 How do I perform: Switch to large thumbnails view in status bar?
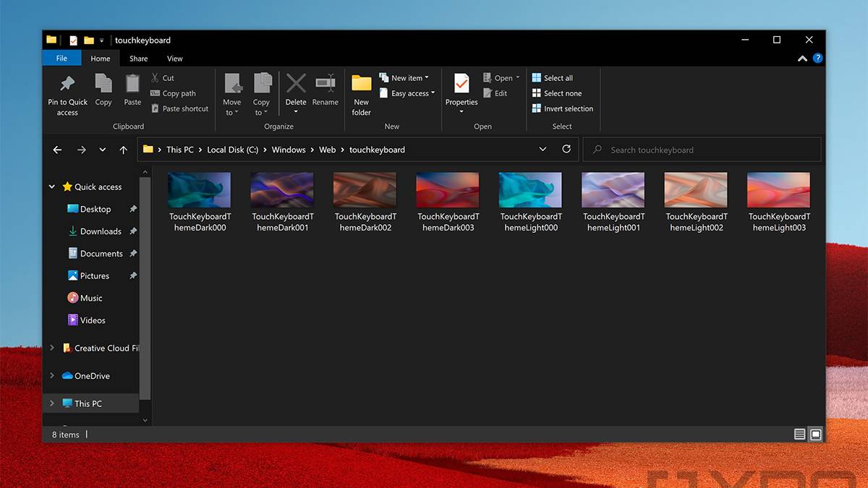click(816, 435)
